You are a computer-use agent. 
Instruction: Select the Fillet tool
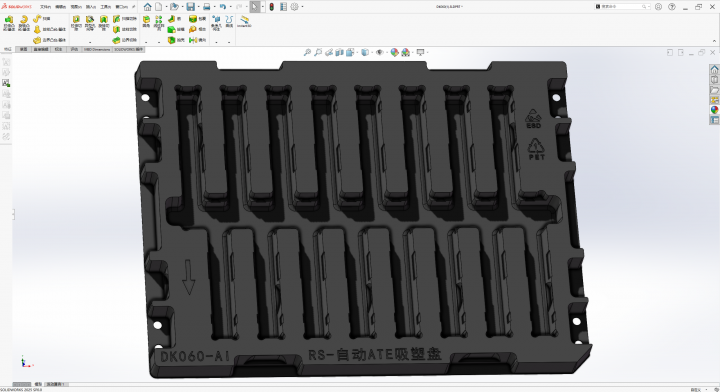point(146,22)
